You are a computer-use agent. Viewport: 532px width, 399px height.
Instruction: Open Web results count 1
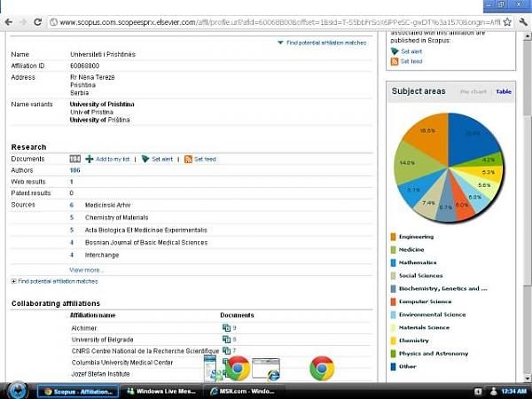click(x=72, y=182)
